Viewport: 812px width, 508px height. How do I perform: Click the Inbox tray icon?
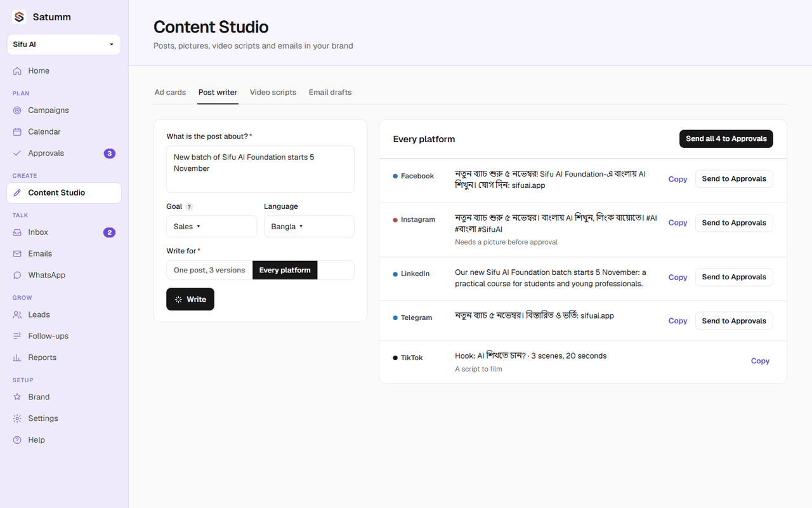(x=17, y=232)
